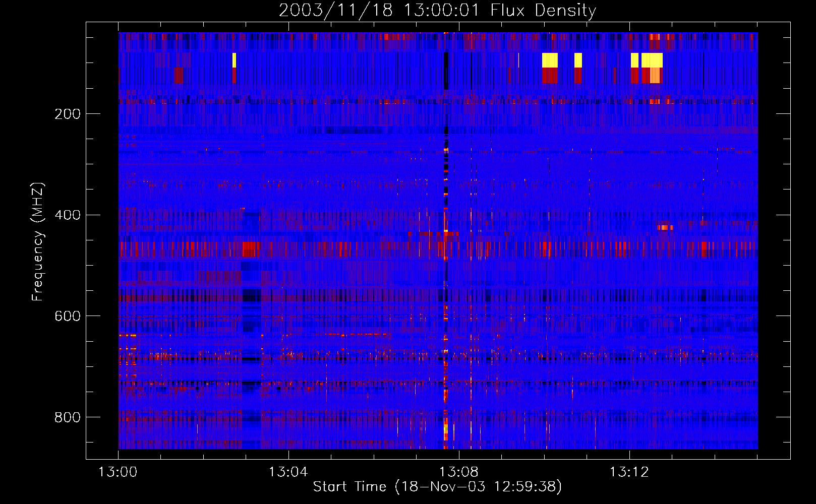Click the "Frequency (MHZ)" axis label
Screen dimensions: 816x504
(38, 242)
